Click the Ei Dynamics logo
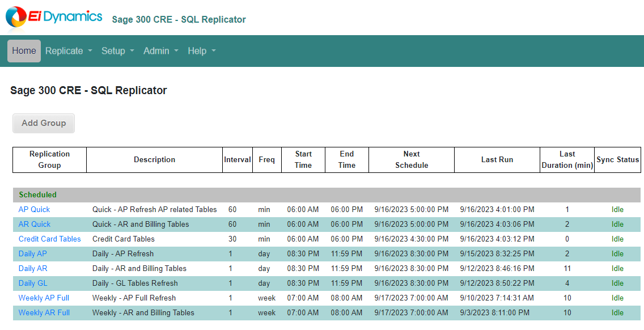Image resolution: width=644 pixels, height=330 pixels. (54, 17)
